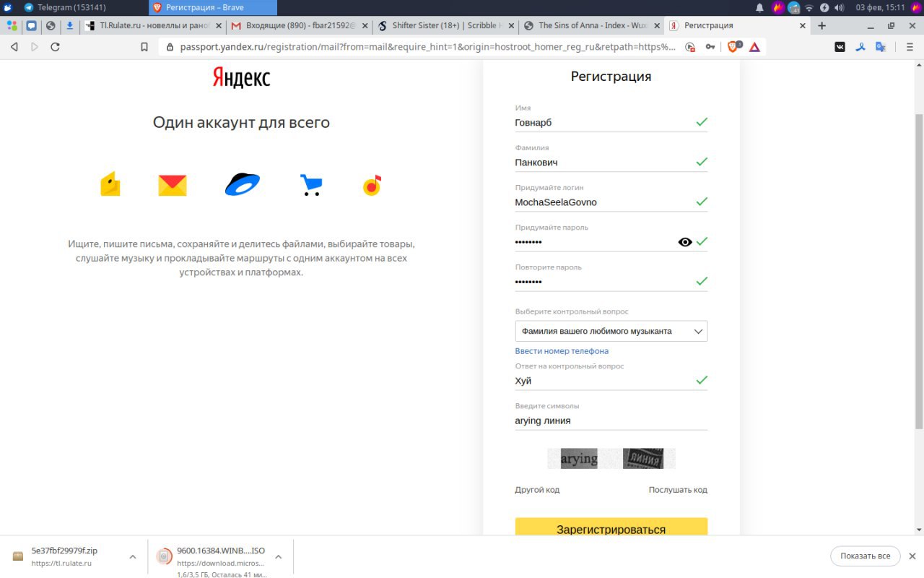Open the application launcher at top-left corner
This screenshot has width=924, height=578.
point(8,7)
